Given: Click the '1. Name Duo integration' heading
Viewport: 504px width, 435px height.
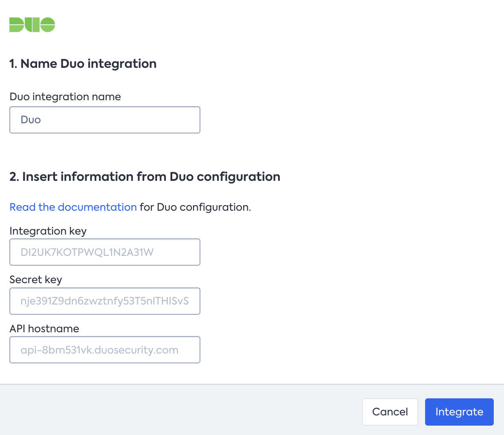Looking at the screenshot, I should click(x=83, y=64).
